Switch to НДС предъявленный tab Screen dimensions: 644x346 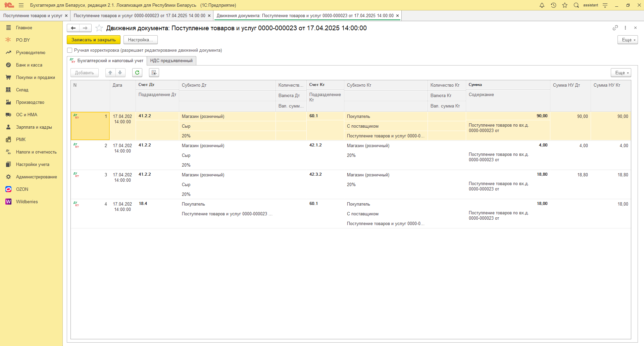[171, 61]
